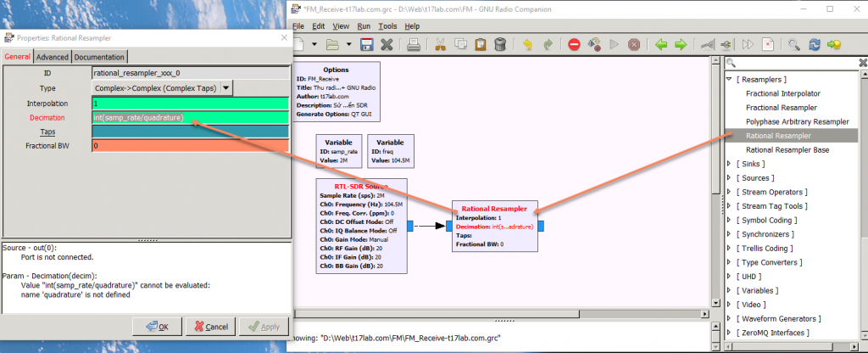Expand the [ Sources ] category
Viewport: 868px width, 353px height.
point(730,178)
